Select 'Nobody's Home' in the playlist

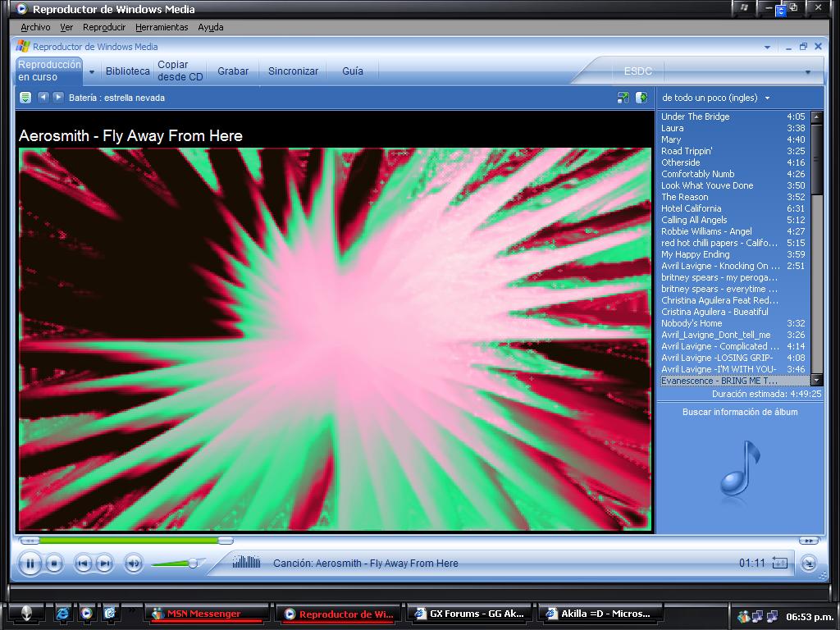(x=733, y=323)
